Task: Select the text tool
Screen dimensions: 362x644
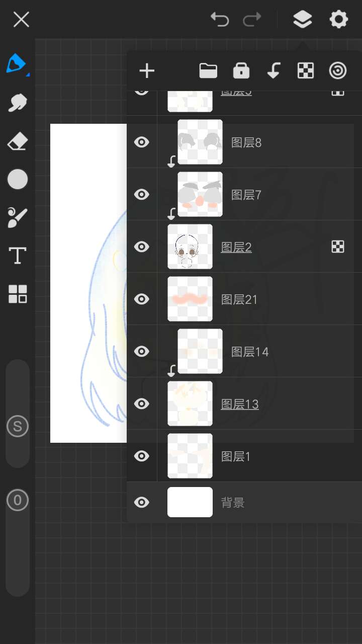Action: point(18,256)
